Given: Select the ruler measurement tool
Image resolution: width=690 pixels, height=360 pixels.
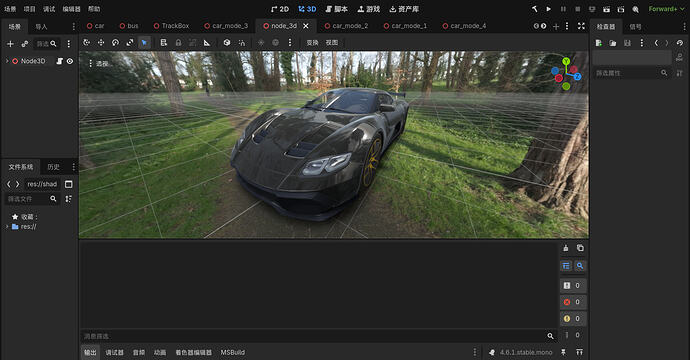Looking at the screenshot, I should [207, 43].
